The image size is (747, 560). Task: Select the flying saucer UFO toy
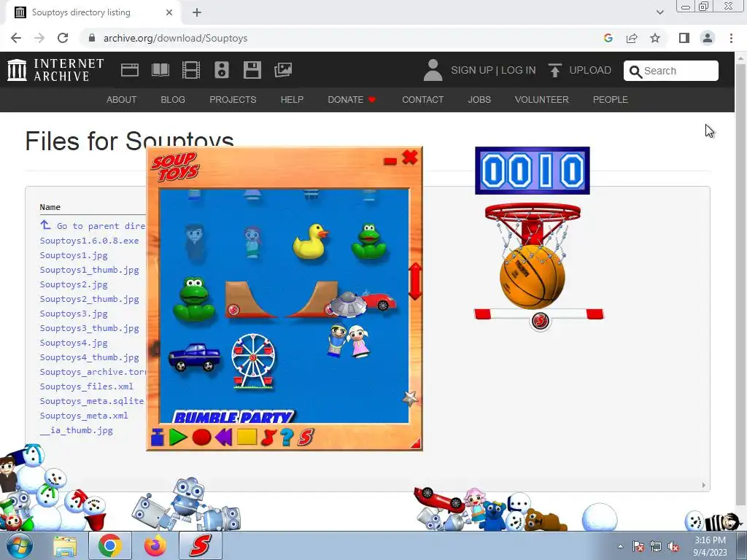coord(347,305)
